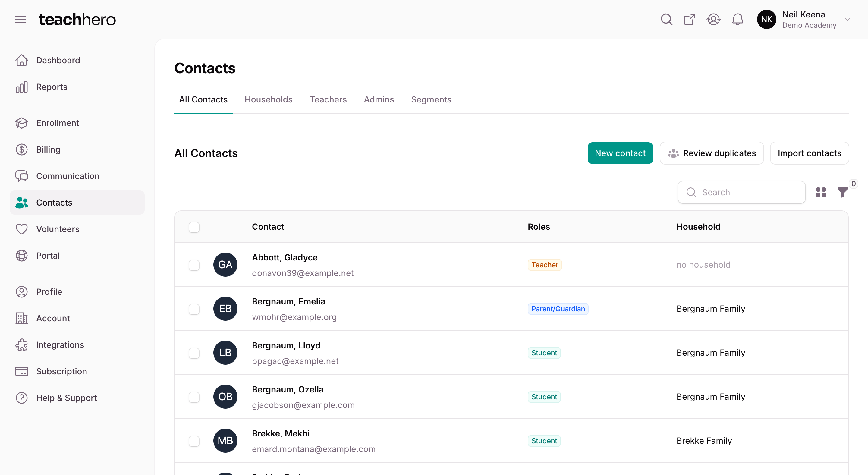Click the Profile person icon

22,292
